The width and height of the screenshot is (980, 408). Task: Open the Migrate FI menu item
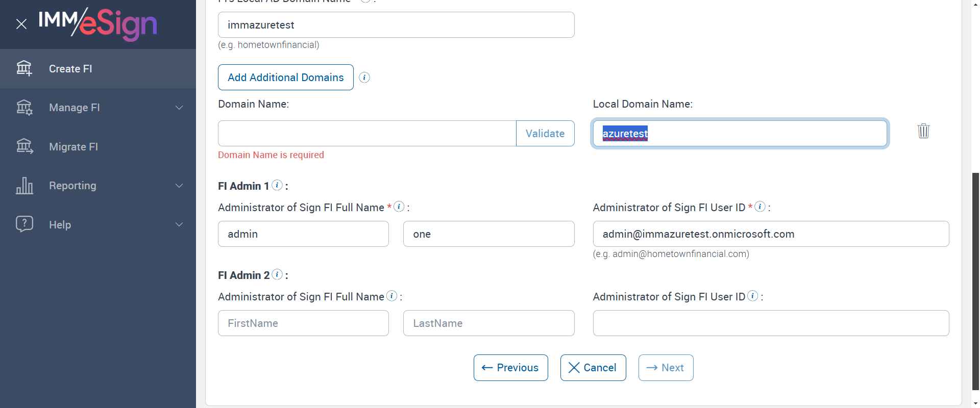[73, 147]
